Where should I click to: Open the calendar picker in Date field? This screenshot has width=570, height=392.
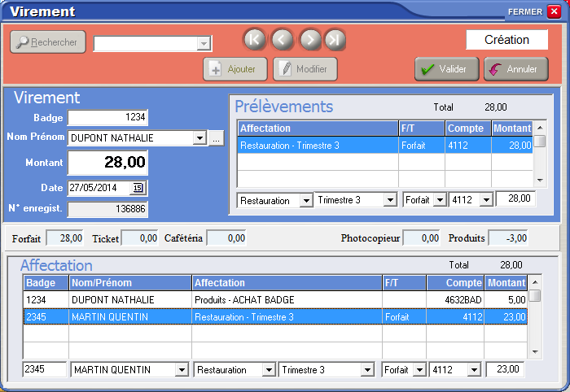[x=138, y=188]
